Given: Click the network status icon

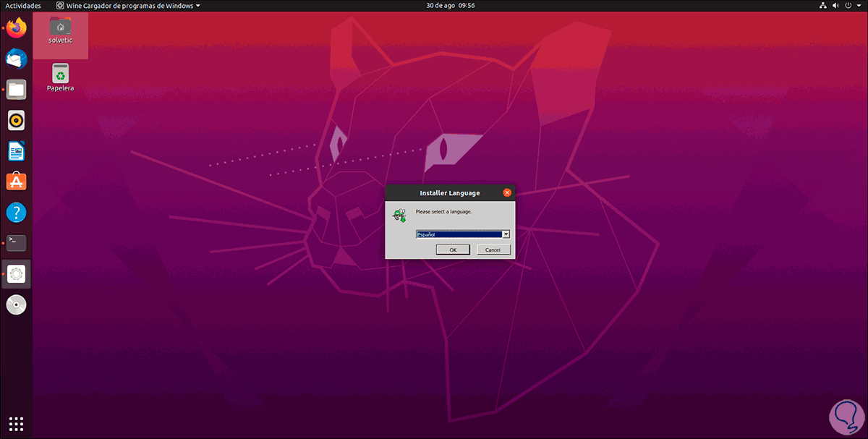Looking at the screenshot, I should click(x=824, y=5).
